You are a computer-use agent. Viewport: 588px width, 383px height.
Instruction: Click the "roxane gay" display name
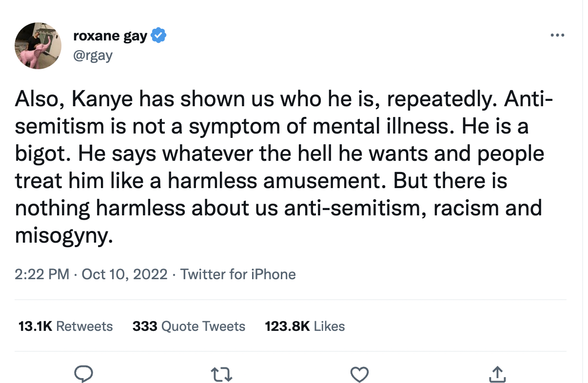[110, 36]
